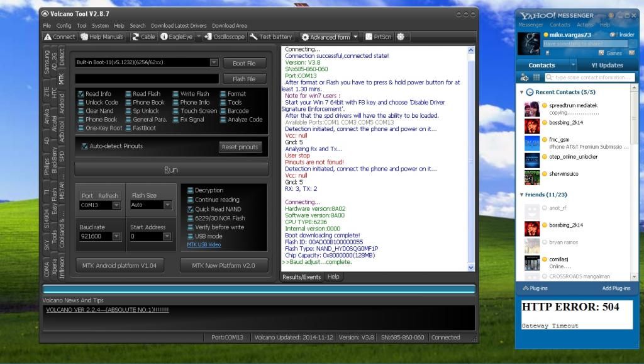
Task: Click the Plug-ins icon in Yahoo Messenger
Action: pos(526,288)
